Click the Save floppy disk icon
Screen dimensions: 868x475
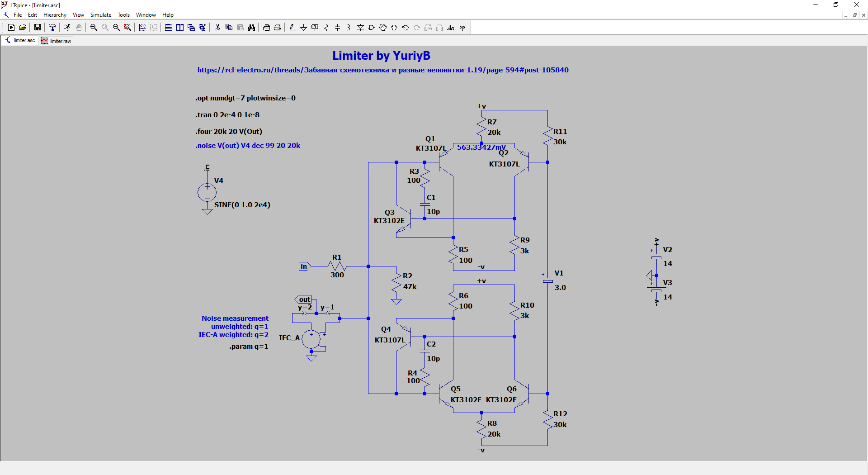[x=38, y=28]
